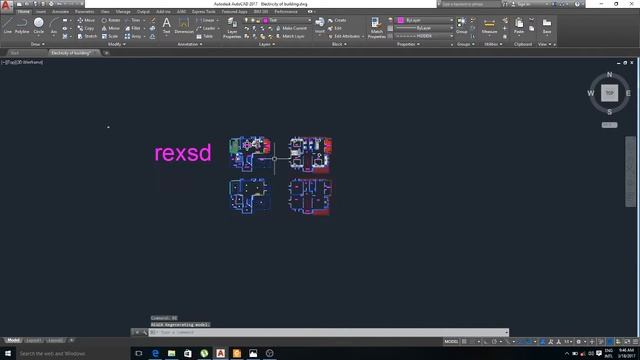Activate the Copy command
Viewport: 640px width, 360px height.
[86, 28]
